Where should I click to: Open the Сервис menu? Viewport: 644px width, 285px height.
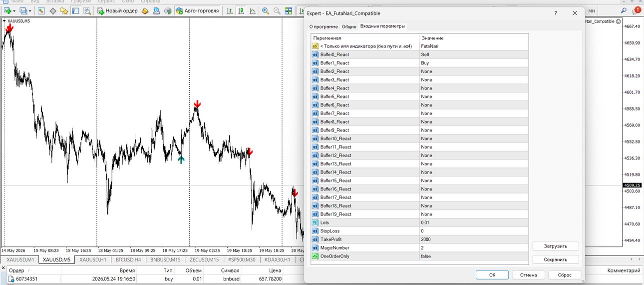(106, 1)
